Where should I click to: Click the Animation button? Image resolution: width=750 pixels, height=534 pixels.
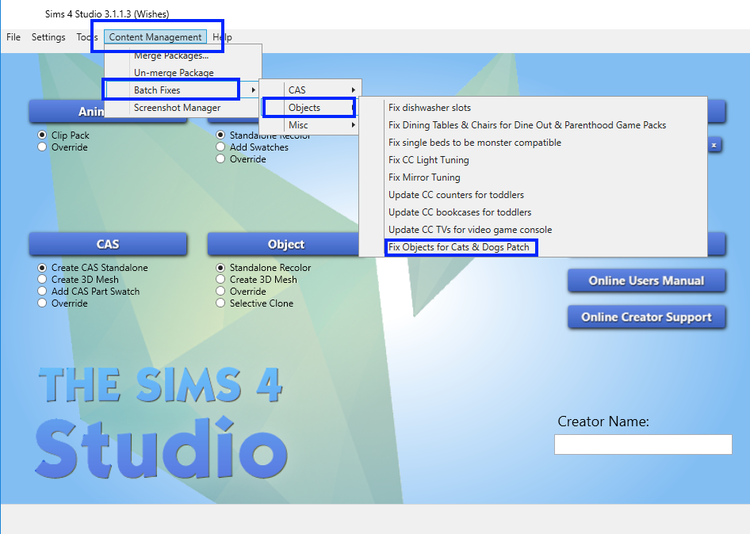66,111
